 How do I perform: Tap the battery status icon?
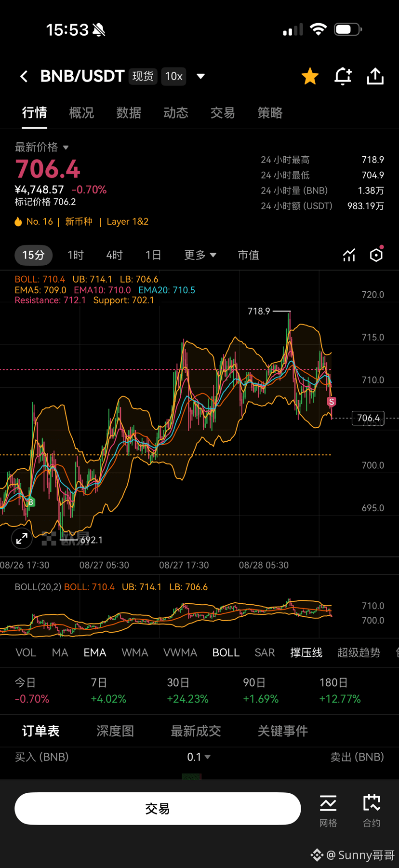pyautogui.click(x=348, y=29)
